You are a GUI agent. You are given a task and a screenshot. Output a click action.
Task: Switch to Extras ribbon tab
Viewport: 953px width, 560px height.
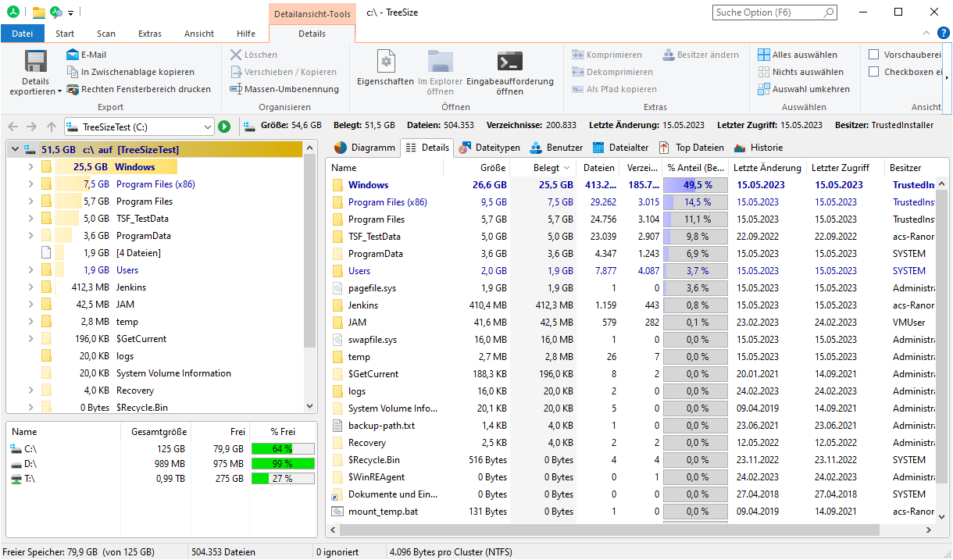(x=150, y=34)
